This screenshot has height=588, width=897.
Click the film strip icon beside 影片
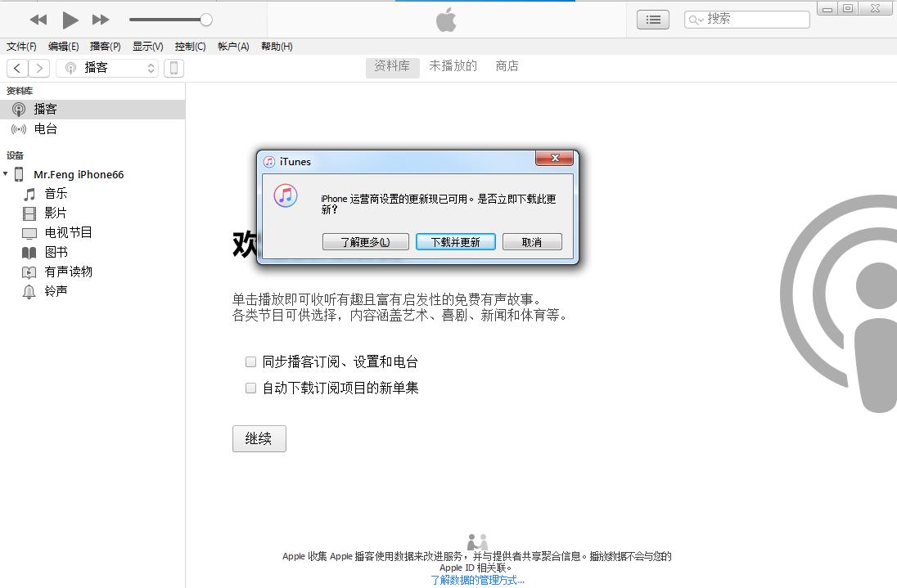[29, 213]
